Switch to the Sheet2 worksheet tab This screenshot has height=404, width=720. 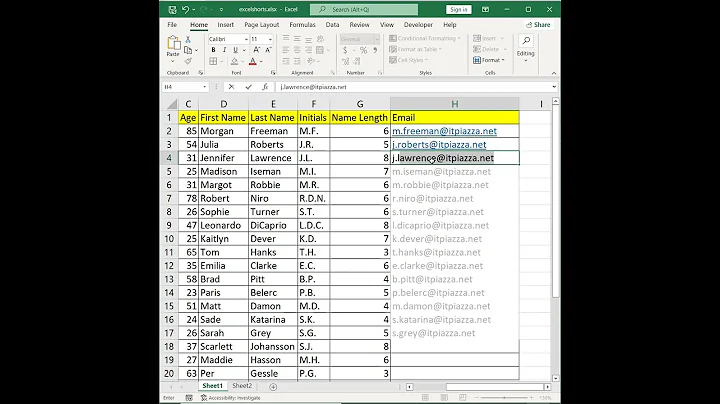[242, 386]
